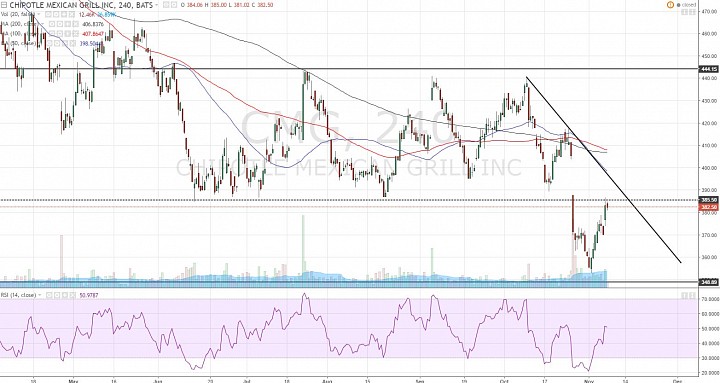Screen dimensions: 720x383
Task: Click the orange clock alert icon near closed status
Action: point(670,5)
